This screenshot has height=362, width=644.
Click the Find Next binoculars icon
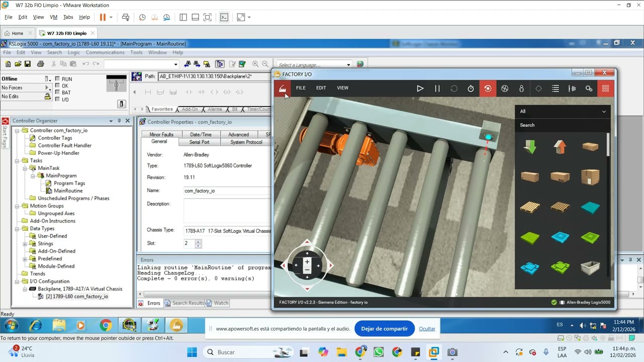(x=197, y=64)
